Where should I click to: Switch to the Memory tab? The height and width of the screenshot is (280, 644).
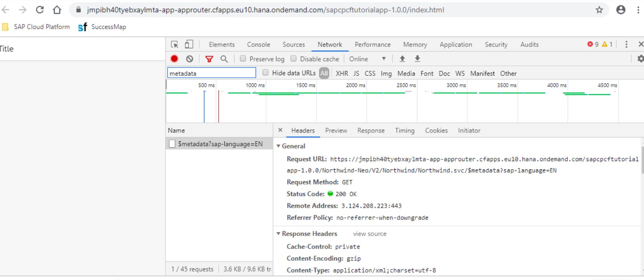tap(415, 44)
